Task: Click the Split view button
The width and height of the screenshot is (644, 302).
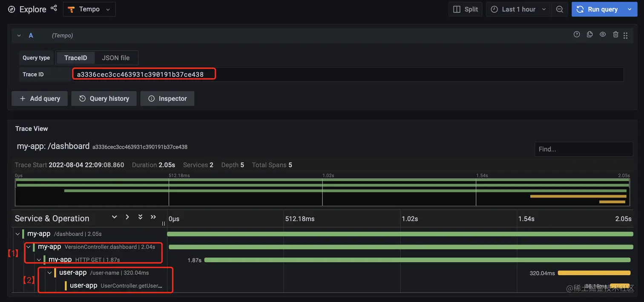Action: coord(465,9)
